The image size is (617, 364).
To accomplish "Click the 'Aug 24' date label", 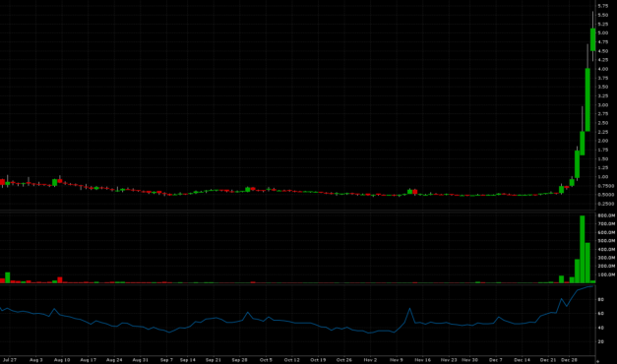I will pos(114,360).
